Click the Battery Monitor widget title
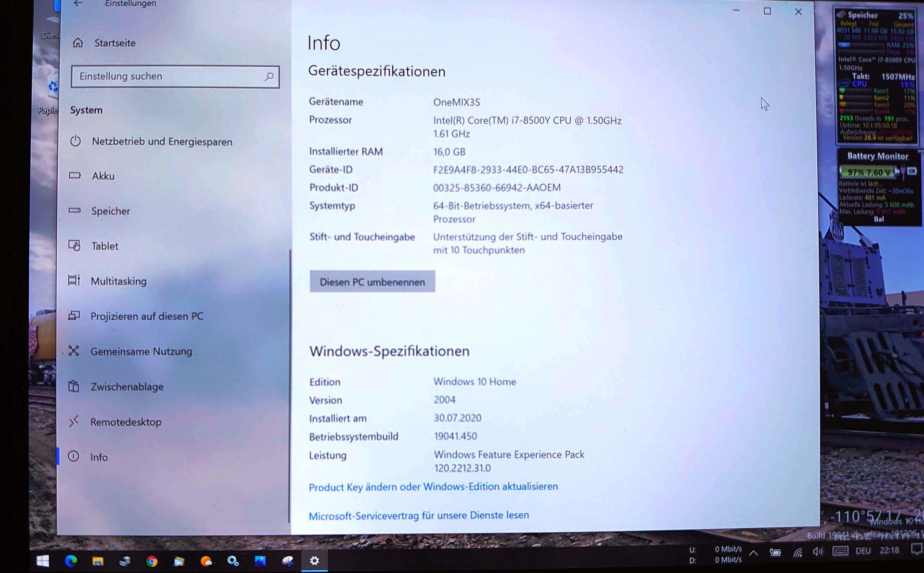 coord(878,156)
